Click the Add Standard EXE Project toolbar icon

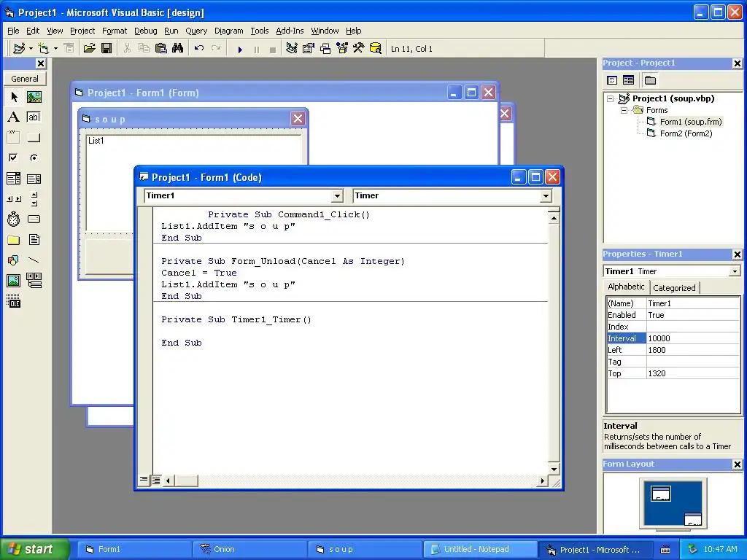click(19, 48)
